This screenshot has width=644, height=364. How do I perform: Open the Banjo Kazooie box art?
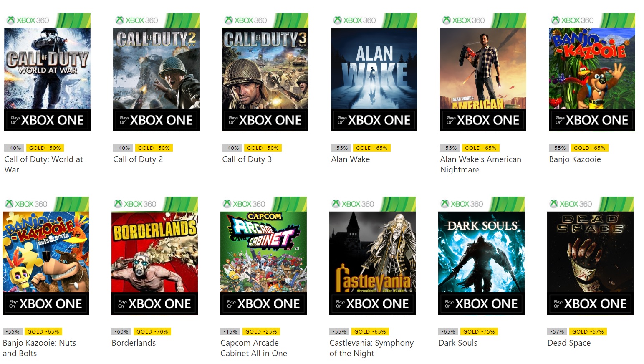coord(592,72)
